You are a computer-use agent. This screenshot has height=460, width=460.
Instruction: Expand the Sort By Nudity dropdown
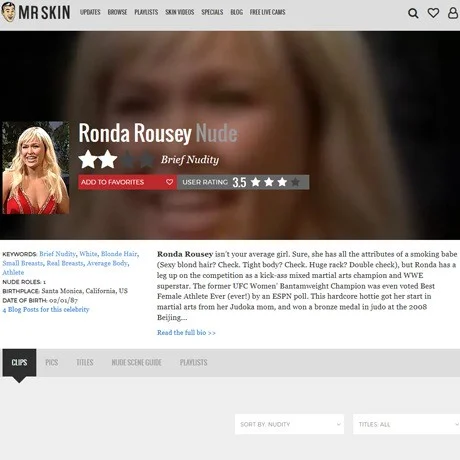pyautogui.click(x=289, y=424)
